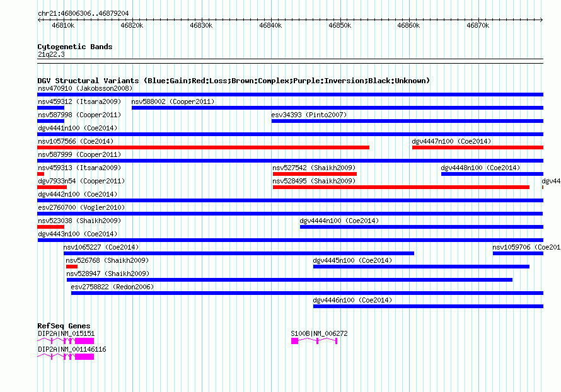
Task: Open the DIP2A|NM_001146116 gene label
Action: click(x=72, y=349)
